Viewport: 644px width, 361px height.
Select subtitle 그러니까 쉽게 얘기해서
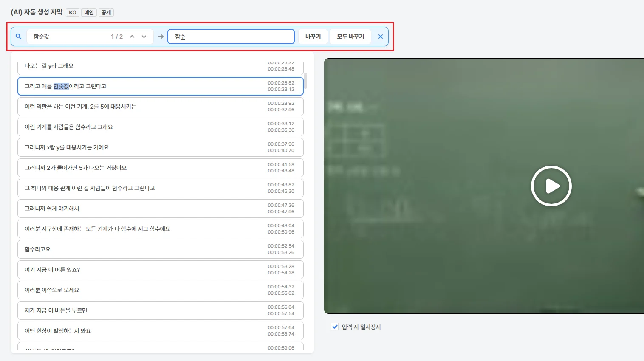160,209
